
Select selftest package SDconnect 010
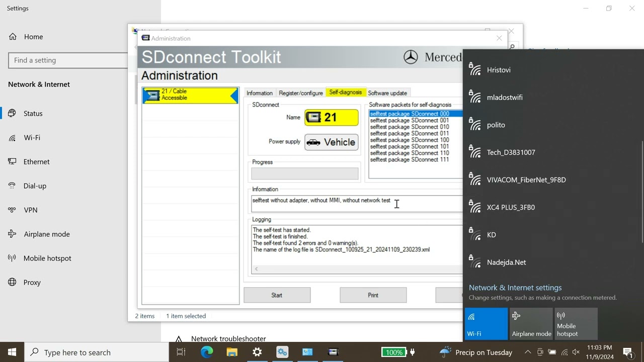coord(410,127)
